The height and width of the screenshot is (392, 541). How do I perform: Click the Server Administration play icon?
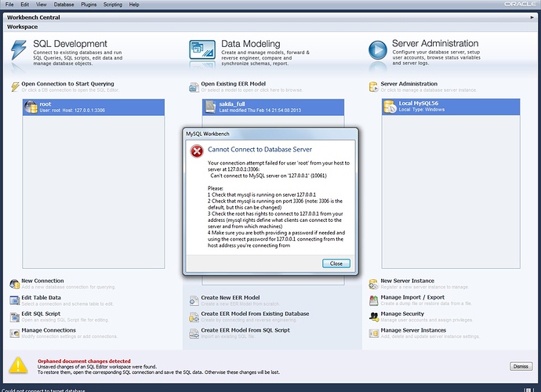[377, 50]
